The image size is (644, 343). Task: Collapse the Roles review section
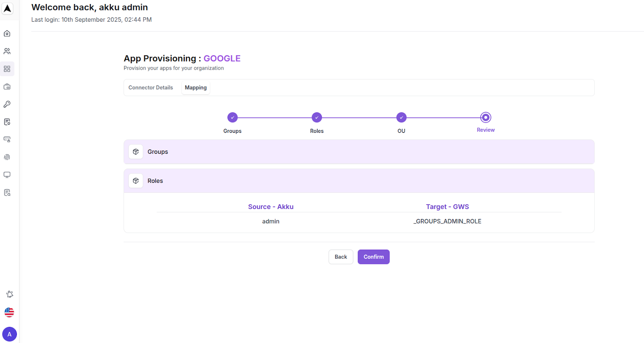359,181
